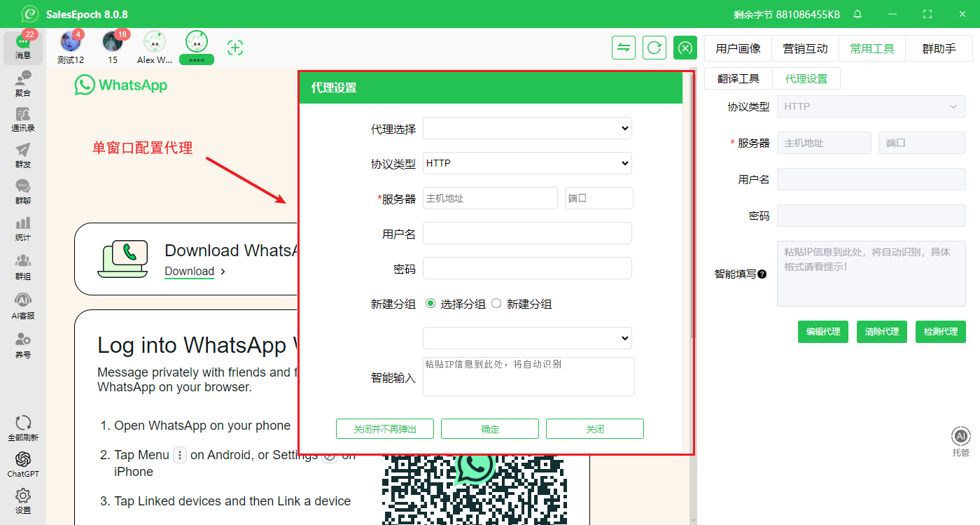Open the 群发 mass-send sidebar icon
Screen dimensions: 980x525
pos(23,155)
